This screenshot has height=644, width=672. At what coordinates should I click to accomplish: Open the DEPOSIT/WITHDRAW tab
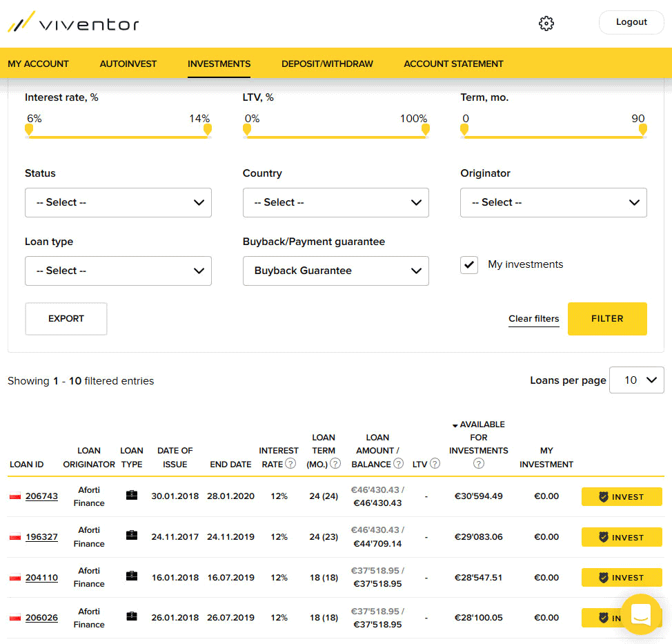point(326,64)
